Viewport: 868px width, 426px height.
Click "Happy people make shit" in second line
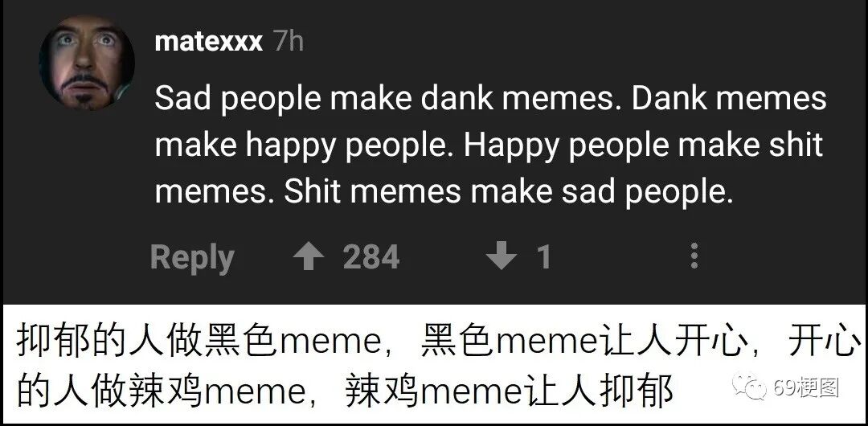point(643,146)
